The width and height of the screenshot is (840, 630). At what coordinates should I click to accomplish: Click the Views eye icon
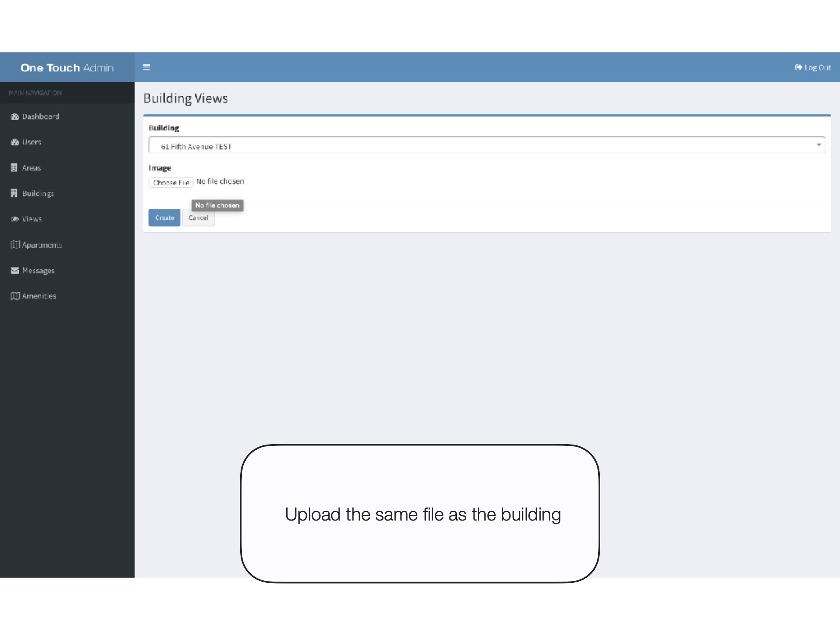[x=15, y=219]
